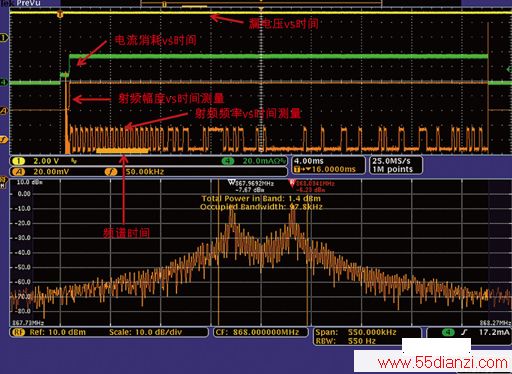
Task: Click the orange amplitude trace A badge
Action: 18,172
